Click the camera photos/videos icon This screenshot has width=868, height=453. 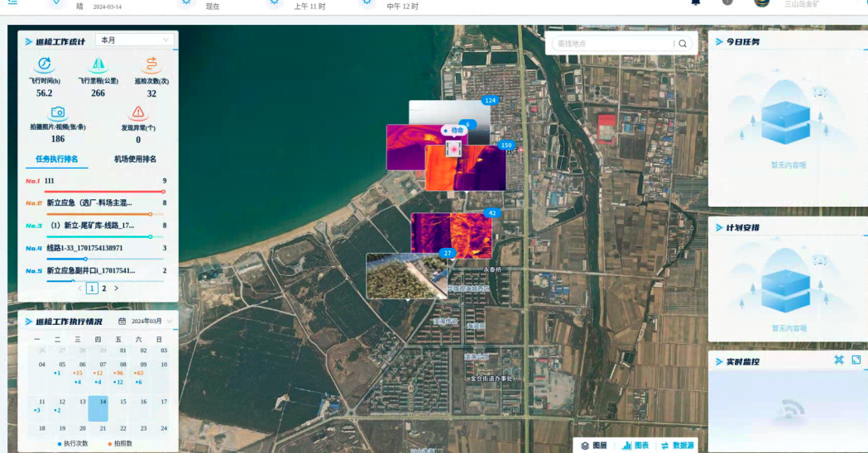tap(57, 112)
